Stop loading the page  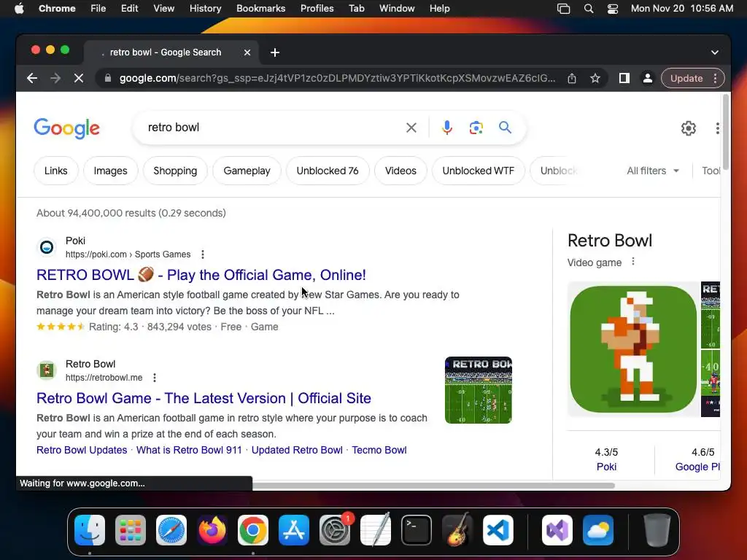point(79,78)
